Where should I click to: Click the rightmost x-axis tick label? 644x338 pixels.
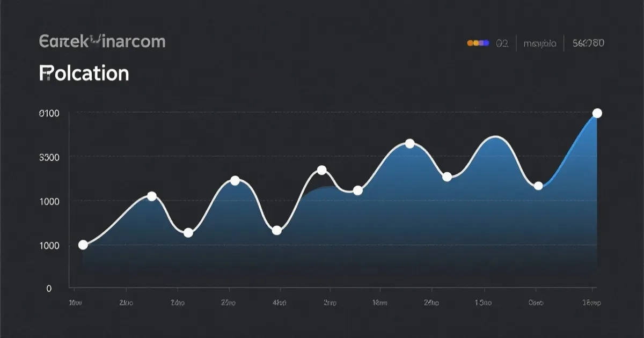590,303
